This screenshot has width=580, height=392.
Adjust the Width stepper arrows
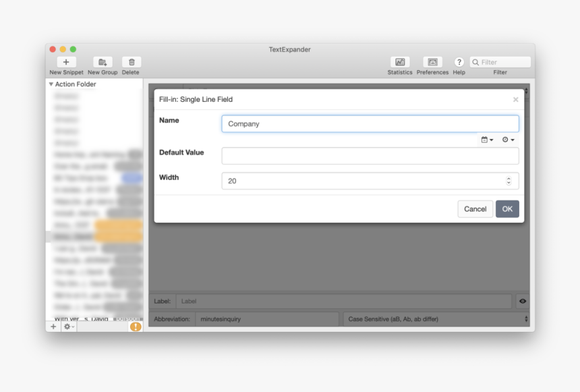pos(509,181)
